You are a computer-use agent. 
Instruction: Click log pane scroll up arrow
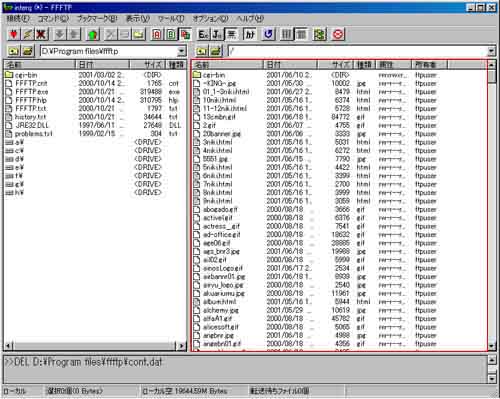point(492,360)
